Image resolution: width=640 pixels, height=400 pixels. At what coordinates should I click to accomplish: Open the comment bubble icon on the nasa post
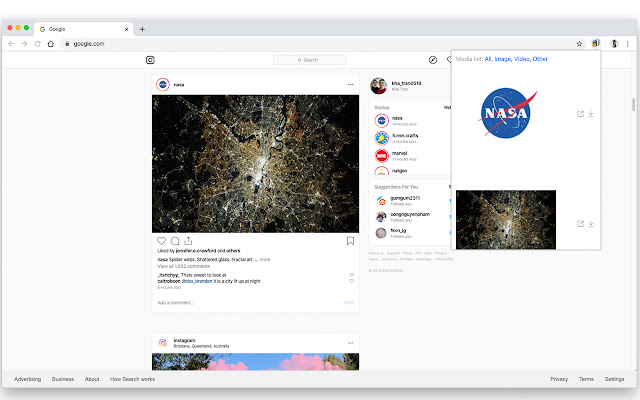(x=175, y=241)
